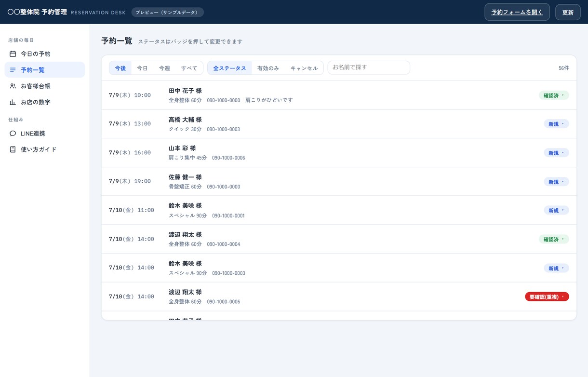Select the すべて period filter
This screenshot has height=377, width=588.
tap(189, 68)
